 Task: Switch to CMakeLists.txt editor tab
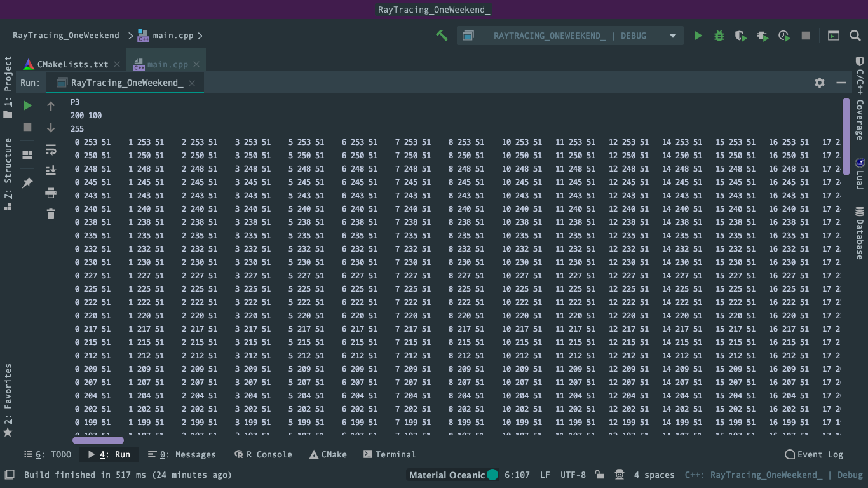[72, 64]
